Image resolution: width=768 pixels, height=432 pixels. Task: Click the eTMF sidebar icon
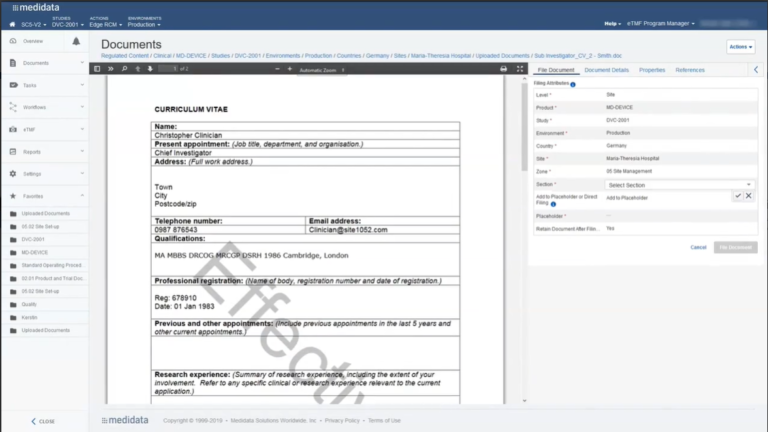pos(13,129)
